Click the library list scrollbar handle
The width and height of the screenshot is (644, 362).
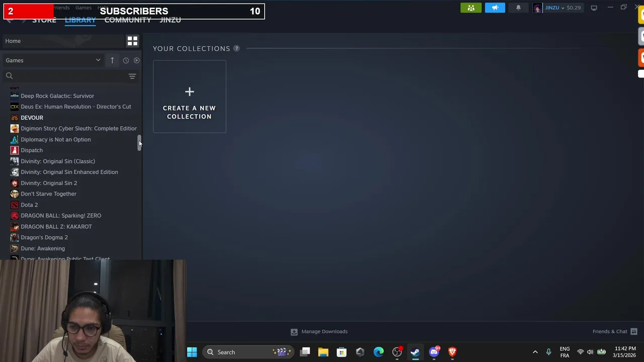[140, 143]
